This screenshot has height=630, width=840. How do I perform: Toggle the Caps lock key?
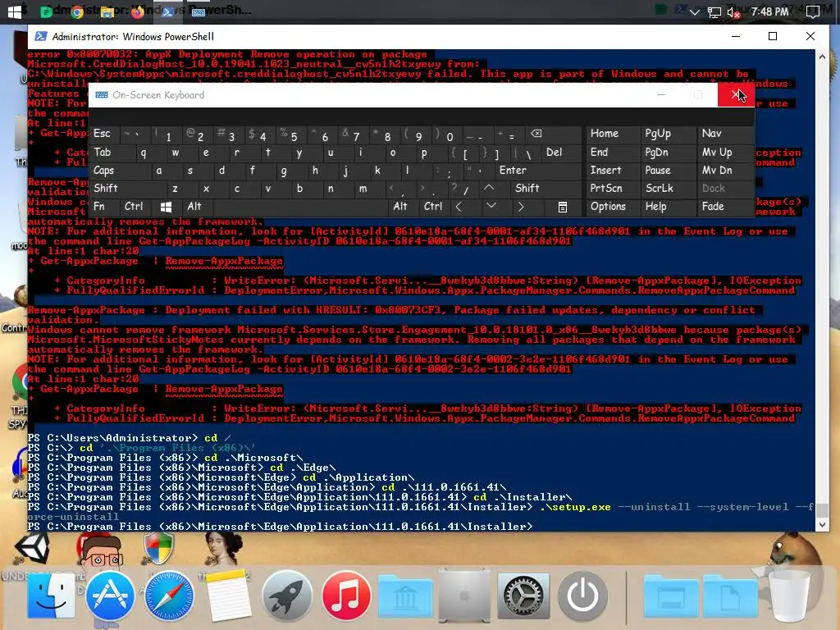pyautogui.click(x=119, y=171)
